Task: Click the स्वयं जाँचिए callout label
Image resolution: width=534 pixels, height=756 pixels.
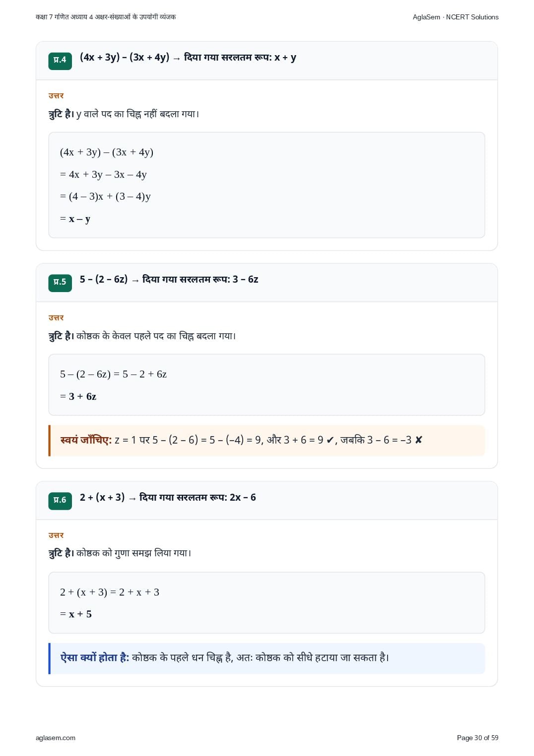Action: pyautogui.click(x=86, y=440)
